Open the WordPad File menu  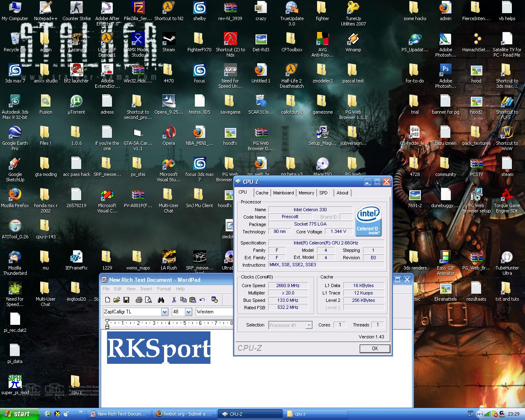pos(106,289)
